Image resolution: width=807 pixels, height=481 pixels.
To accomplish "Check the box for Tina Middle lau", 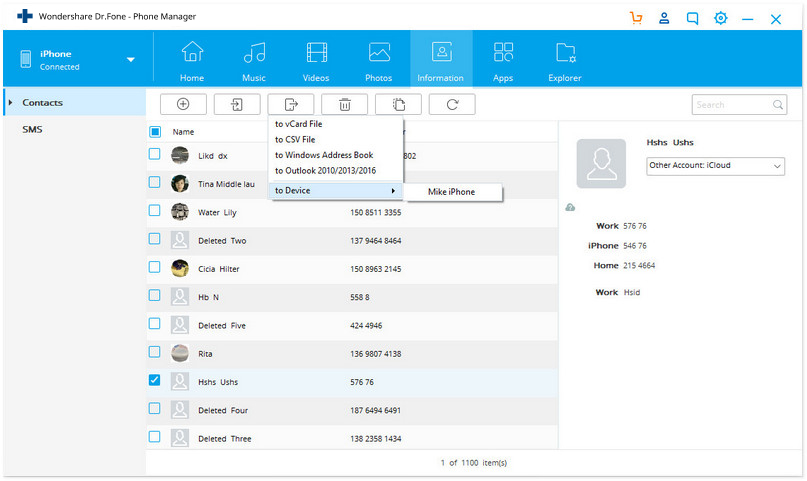I will pos(154,182).
